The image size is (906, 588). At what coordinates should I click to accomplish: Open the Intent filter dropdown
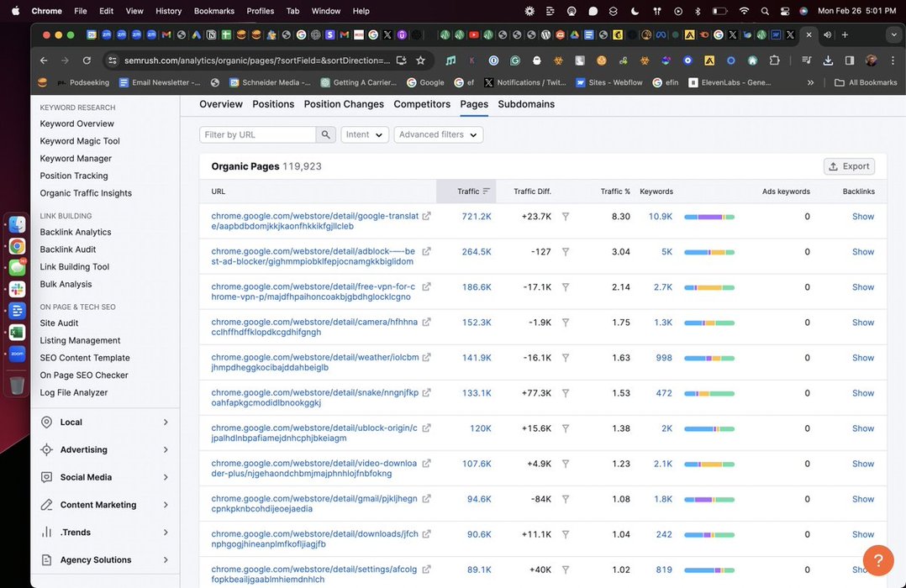coord(364,134)
